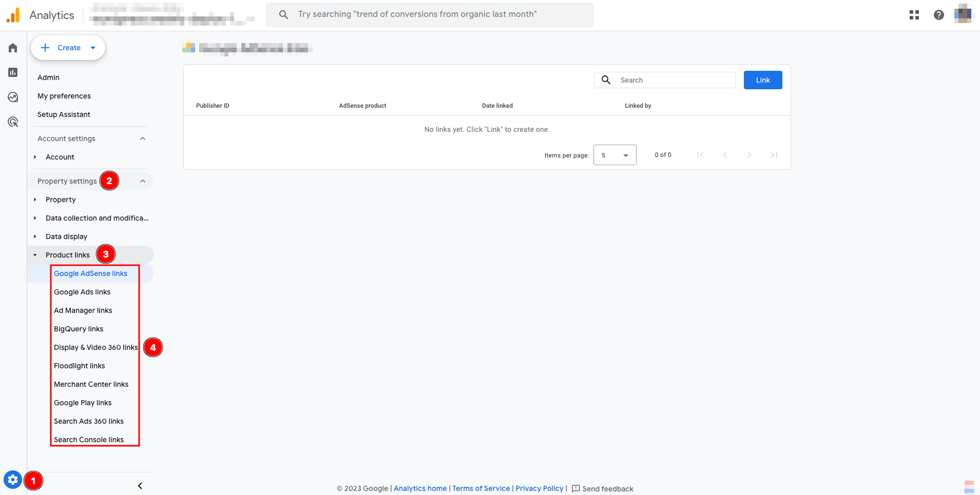
Task: Click the Admin gear icon
Action: pos(13,480)
